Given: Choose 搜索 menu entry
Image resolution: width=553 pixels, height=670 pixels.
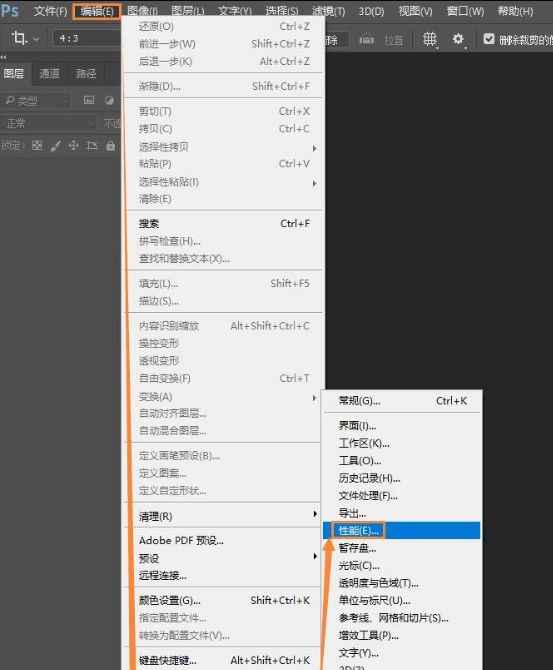Looking at the screenshot, I should click(x=224, y=223).
